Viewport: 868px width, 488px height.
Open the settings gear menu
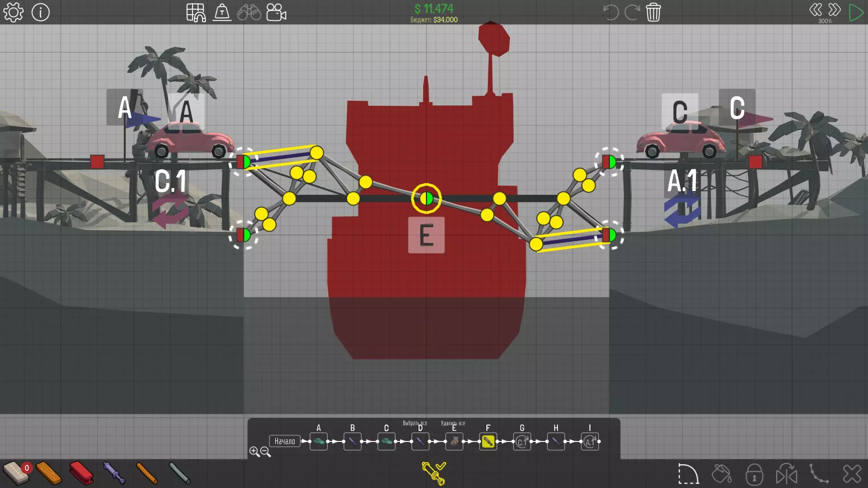13,12
